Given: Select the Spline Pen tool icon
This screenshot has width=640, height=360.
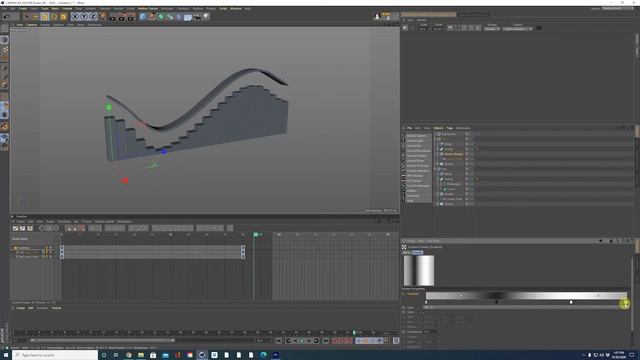Looking at the screenshot, I should point(152,17).
